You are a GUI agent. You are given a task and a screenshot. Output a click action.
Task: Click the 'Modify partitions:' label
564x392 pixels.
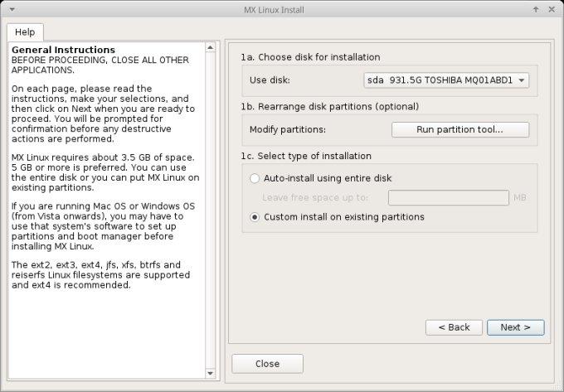pyautogui.click(x=288, y=129)
